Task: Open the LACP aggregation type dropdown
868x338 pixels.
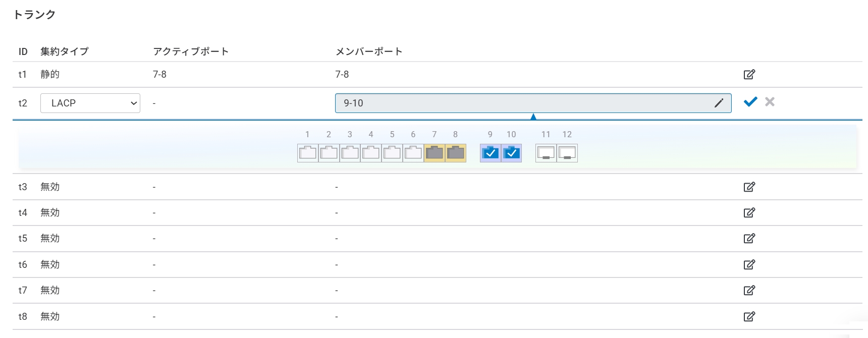Action: (x=90, y=103)
